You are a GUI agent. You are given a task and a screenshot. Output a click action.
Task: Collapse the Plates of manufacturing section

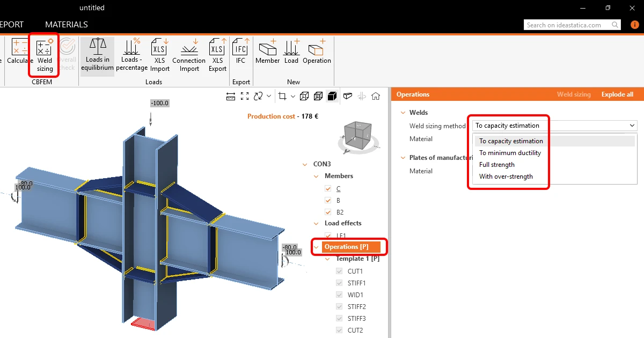pyautogui.click(x=402, y=158)
